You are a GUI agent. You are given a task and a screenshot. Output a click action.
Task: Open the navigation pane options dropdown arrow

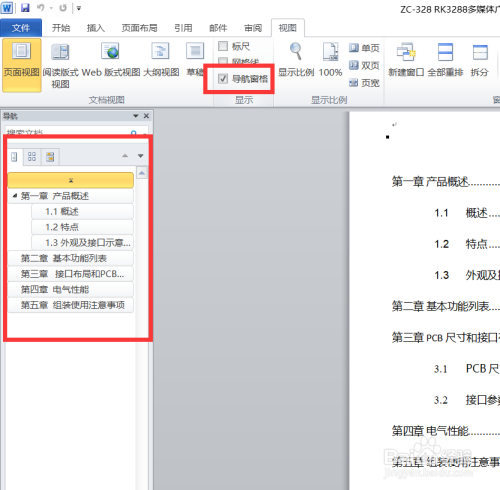point(135,116)
